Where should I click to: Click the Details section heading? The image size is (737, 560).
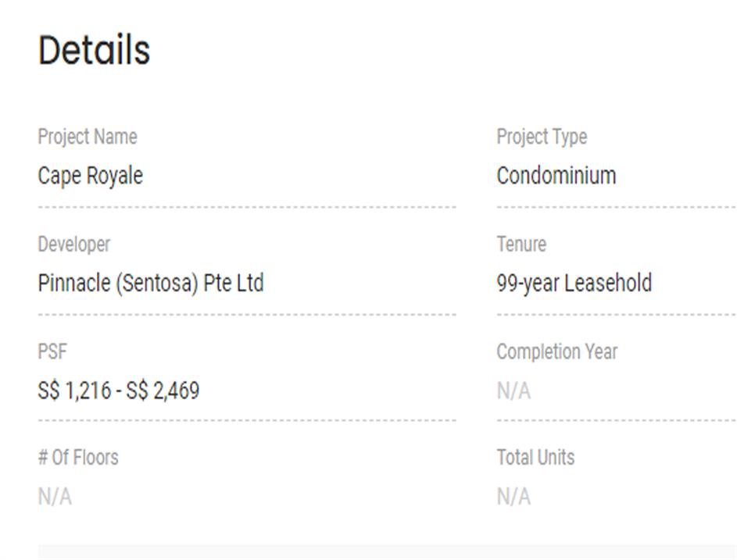pos(94,51)
